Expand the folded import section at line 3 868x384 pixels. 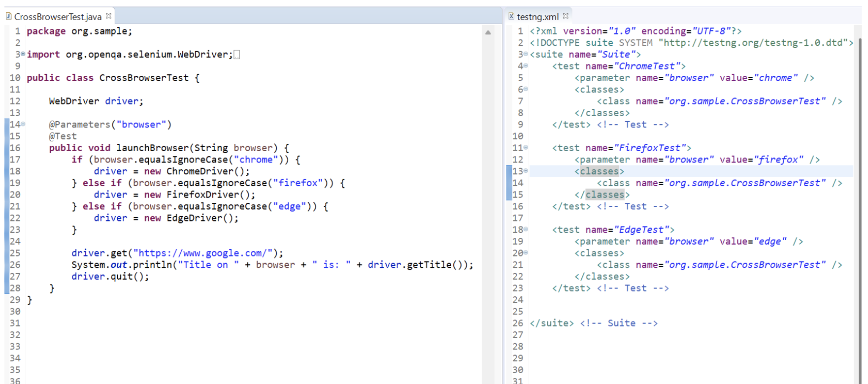click(23, 54)
